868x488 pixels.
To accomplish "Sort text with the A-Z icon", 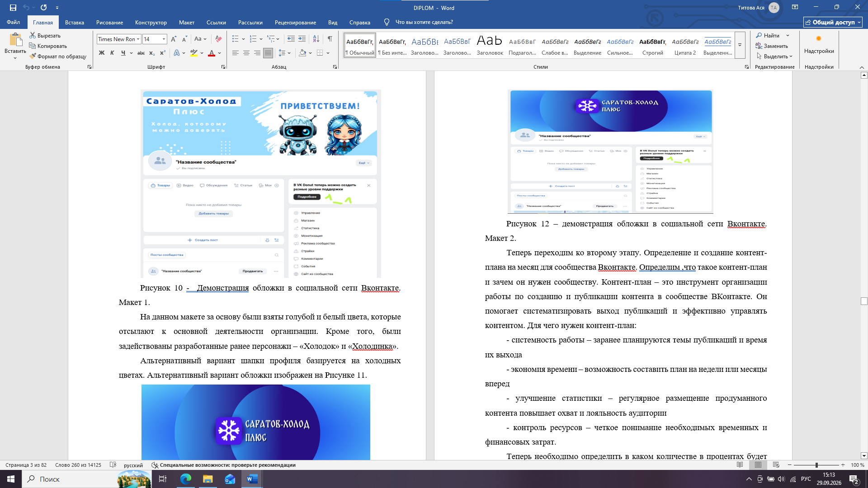I will [316, 39].
